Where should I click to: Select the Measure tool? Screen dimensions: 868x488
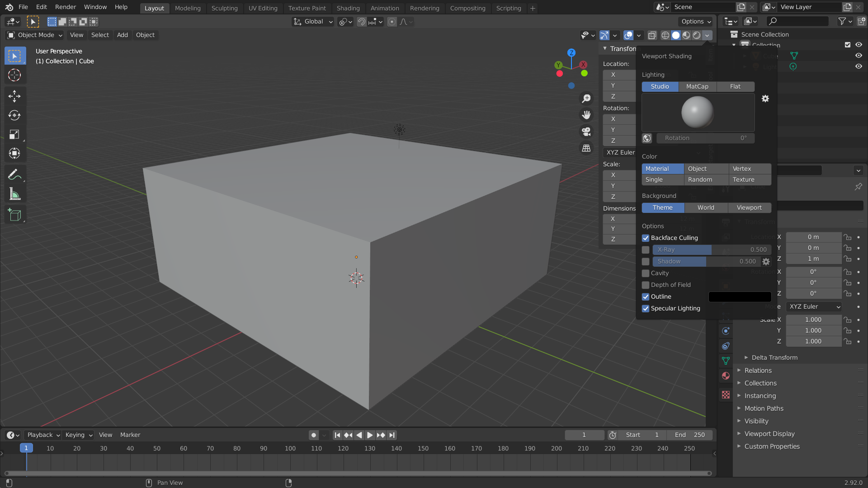pyautogui.click(x=14, y=194)
